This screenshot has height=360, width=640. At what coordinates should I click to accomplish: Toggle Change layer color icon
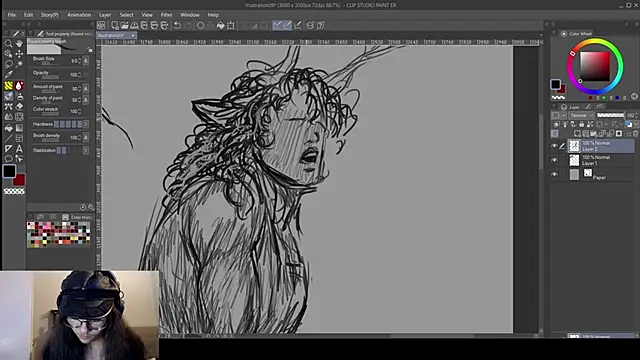coord(629,124)
